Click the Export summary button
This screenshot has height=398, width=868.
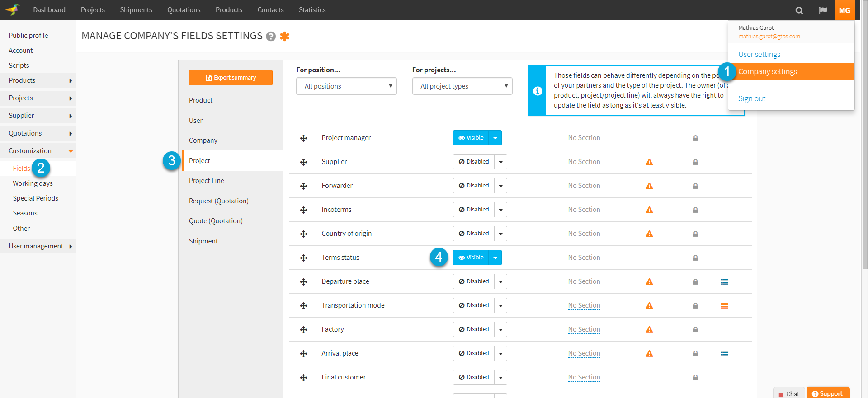[x=231, y=78]
